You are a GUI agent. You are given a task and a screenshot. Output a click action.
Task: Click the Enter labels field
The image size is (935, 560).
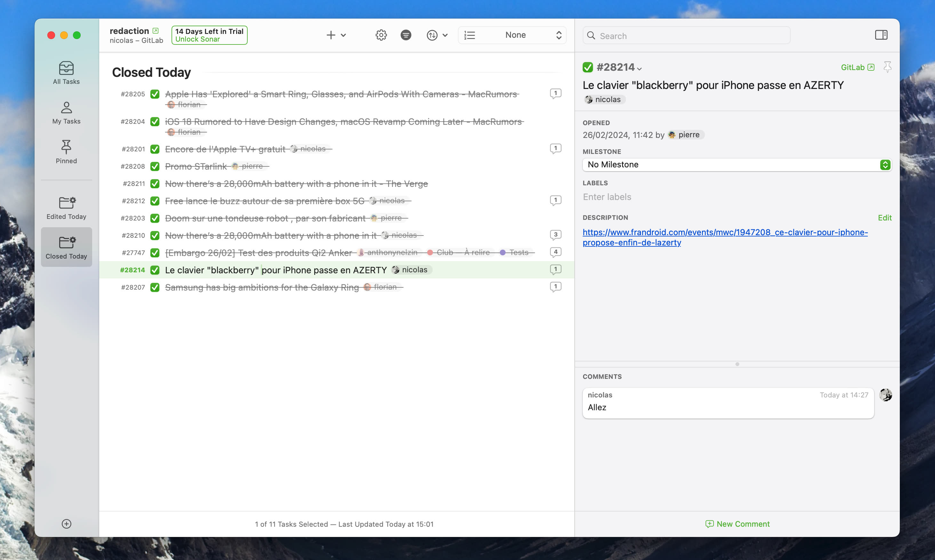tap(737, 197)
